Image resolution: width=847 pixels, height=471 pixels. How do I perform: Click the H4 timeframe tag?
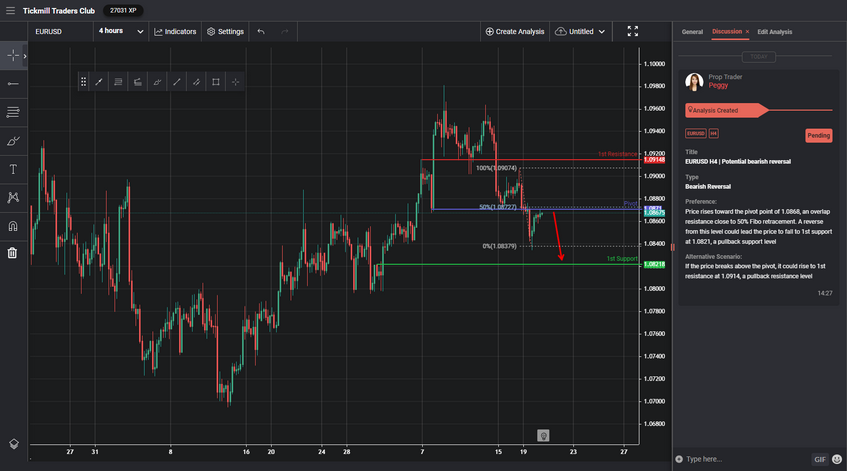click(714, 133)
